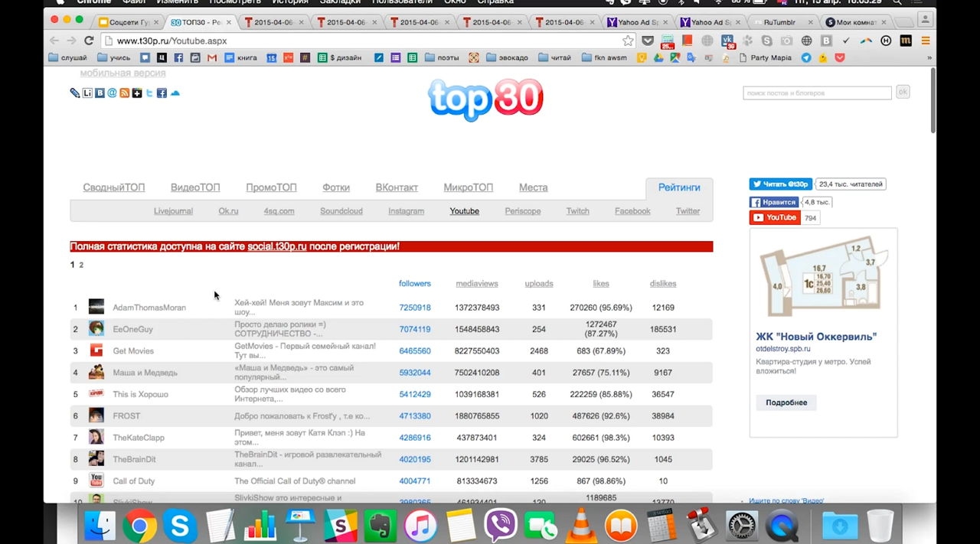Screen dimensions: 980x544
Task: Click the page's vertical scrollbar
Action: (933, 100)
